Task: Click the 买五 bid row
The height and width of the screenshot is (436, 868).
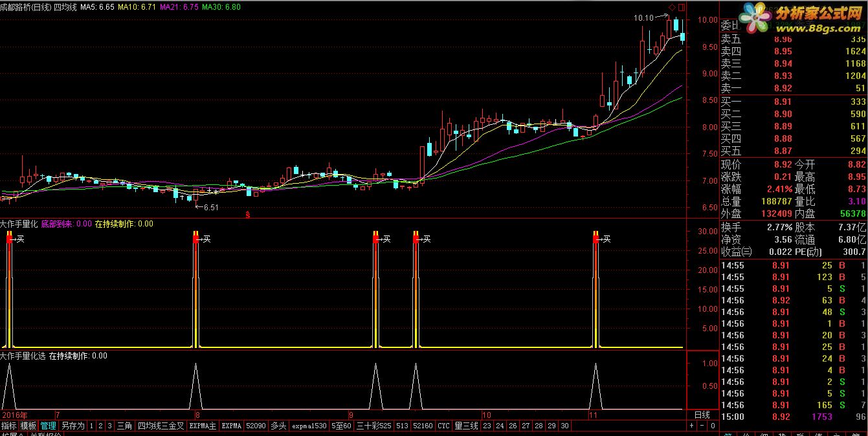Action: click(x=794, y=151)
